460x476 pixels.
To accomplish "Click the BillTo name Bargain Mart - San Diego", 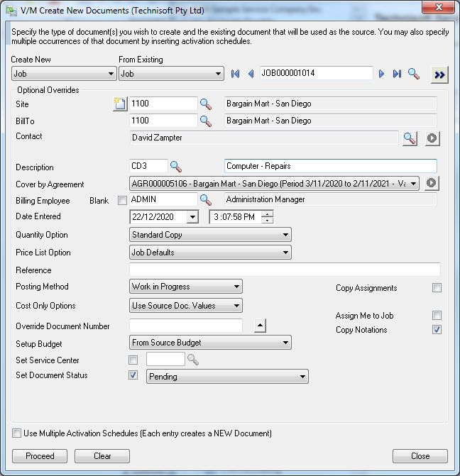I will click(x=331, y=121).
